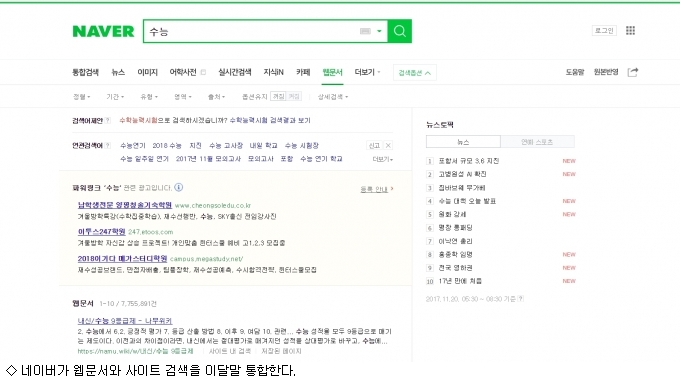Click the info icon beside 파워링크 heading
This screenshot has width=680, height=382.
pyautogui.click(x=179, y=187)
